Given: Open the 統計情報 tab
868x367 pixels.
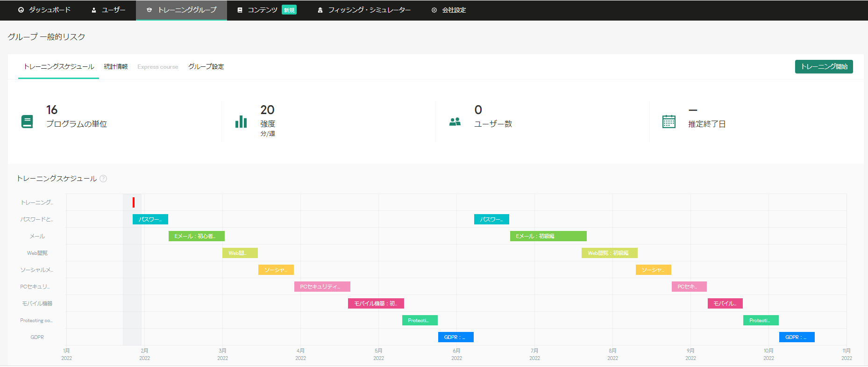Looking at the screenshot, I should pyautogui.click(x=116, y=67).
